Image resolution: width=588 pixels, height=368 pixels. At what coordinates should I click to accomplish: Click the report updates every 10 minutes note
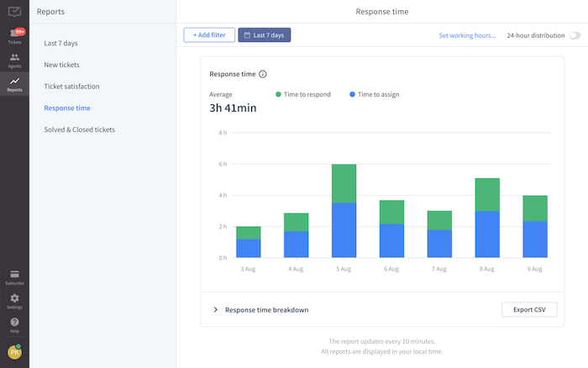tap(381, 341)
